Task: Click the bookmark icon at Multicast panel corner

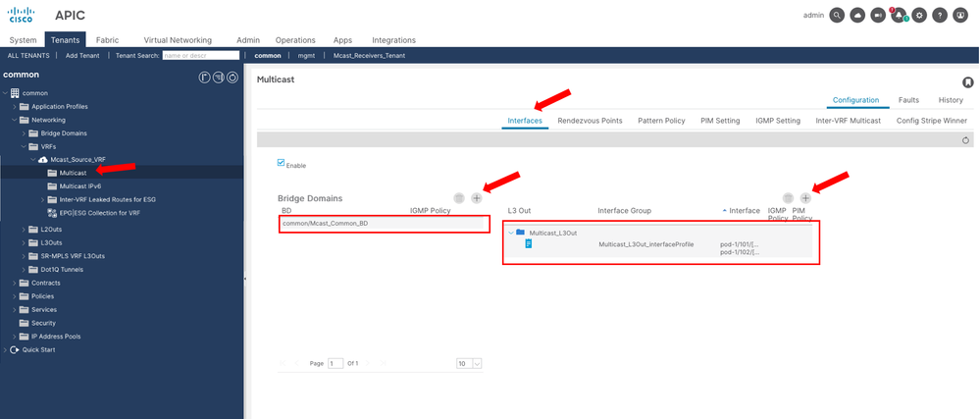Action: (967, 82)
